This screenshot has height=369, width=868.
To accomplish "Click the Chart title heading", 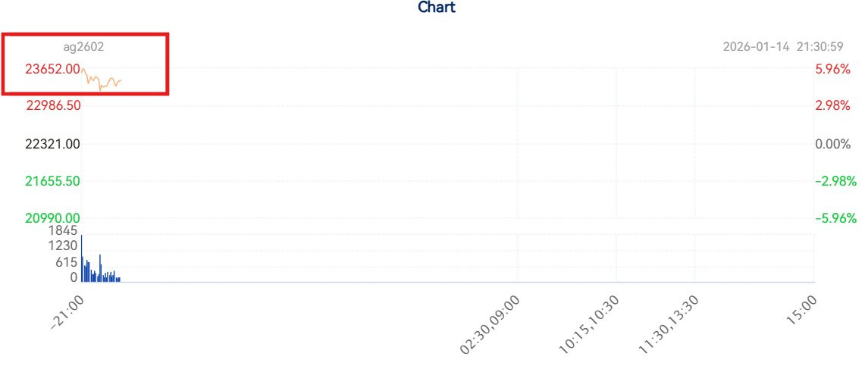I will (x=436, y=7).
